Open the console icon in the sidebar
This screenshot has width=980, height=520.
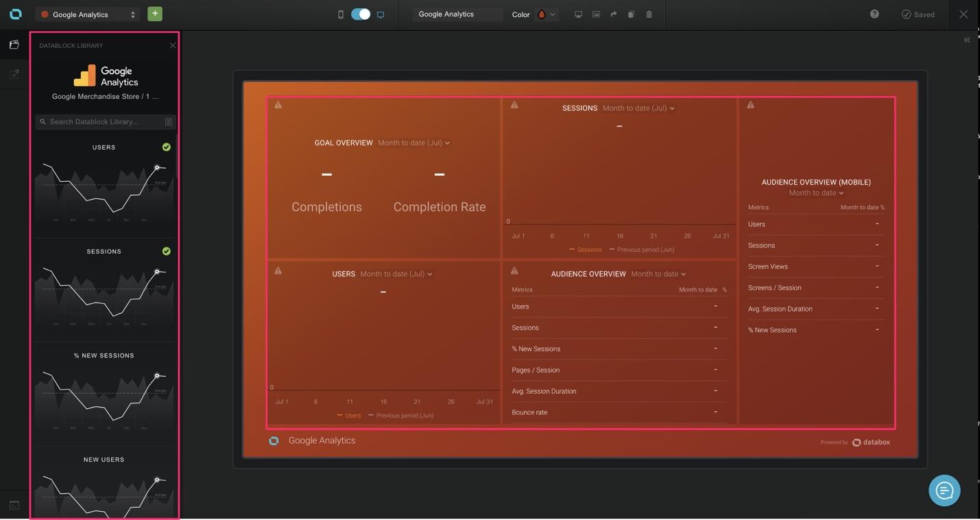coord(14,505)
